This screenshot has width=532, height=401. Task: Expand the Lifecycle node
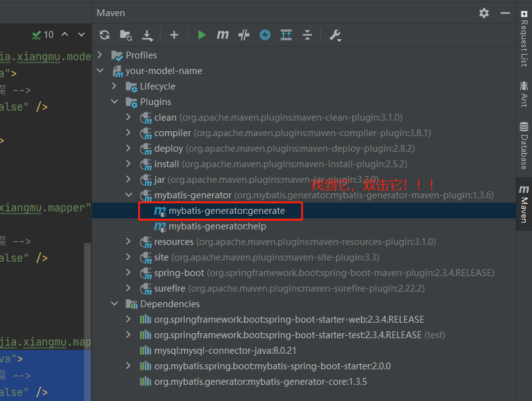click(x=114, y=86)
